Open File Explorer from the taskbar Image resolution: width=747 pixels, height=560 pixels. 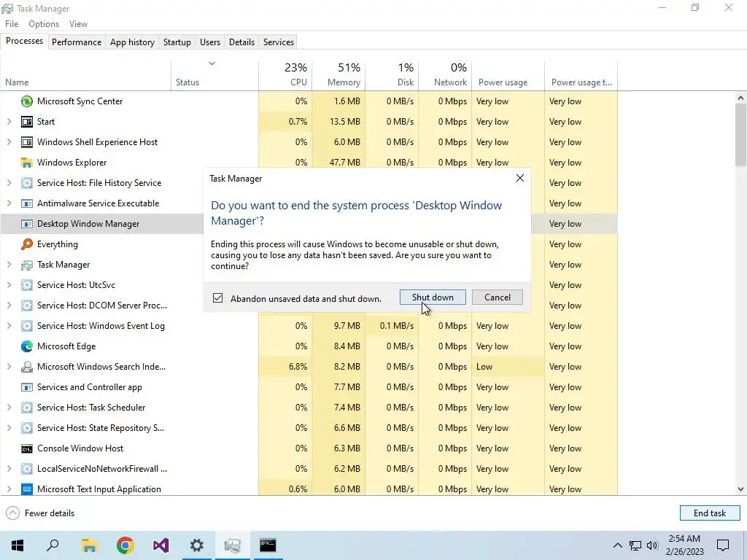click(89, 545)
